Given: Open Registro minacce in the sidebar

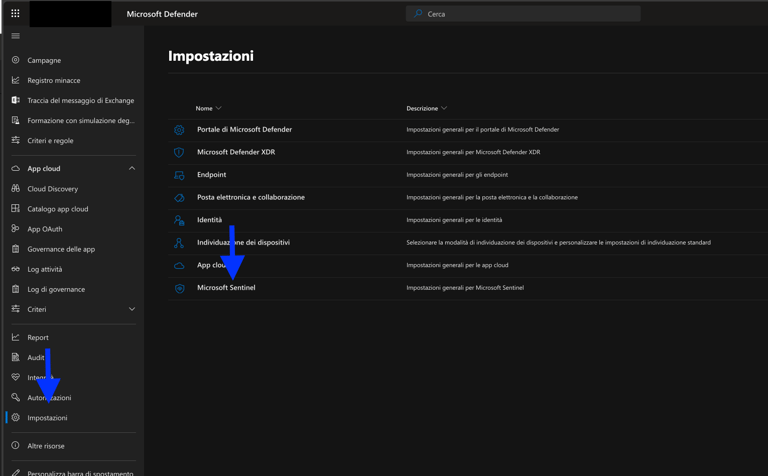Looking at the screenshot, I should coord(54,80).
